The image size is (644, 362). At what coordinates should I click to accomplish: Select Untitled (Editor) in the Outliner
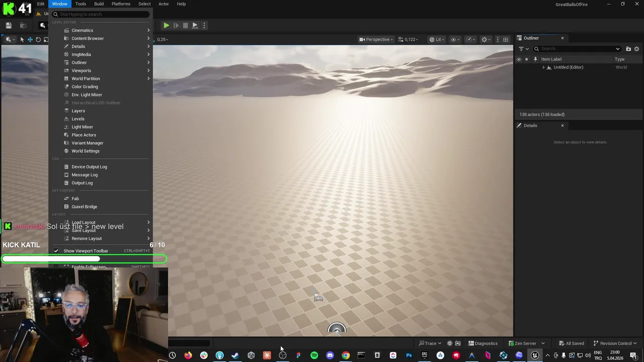point(568,67)
